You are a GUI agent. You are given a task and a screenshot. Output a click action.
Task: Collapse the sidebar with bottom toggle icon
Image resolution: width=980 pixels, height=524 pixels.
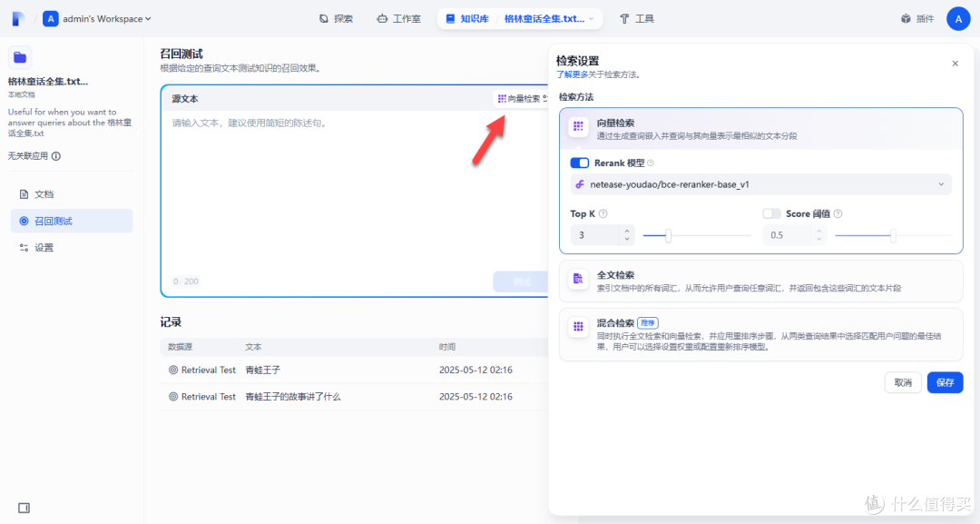[x=24, y=508]
